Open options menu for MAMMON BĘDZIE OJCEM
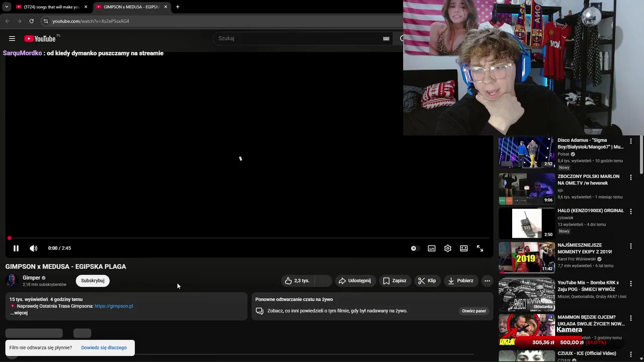Viewport: 644px width, 362px height. pos(631,318)
